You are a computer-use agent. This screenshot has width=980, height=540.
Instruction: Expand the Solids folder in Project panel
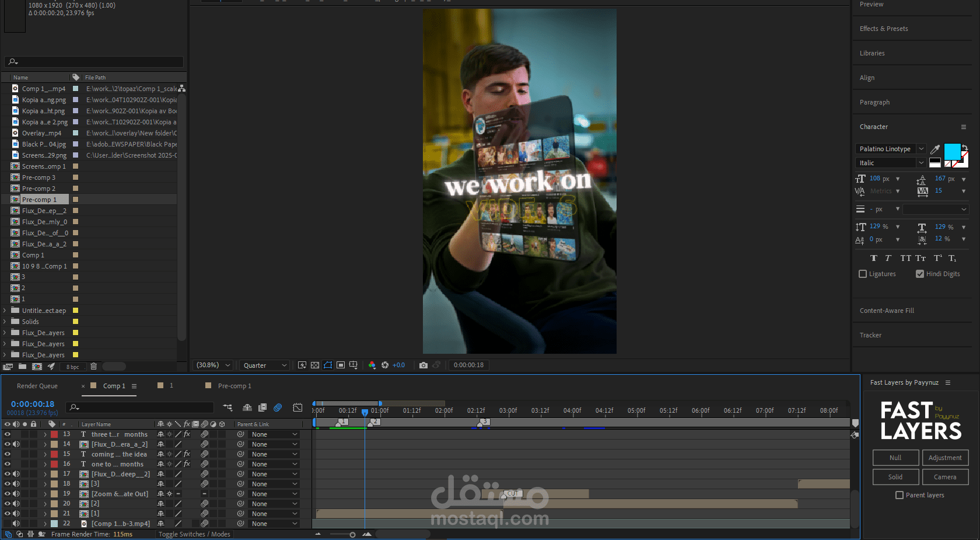(x=5, y=322)
